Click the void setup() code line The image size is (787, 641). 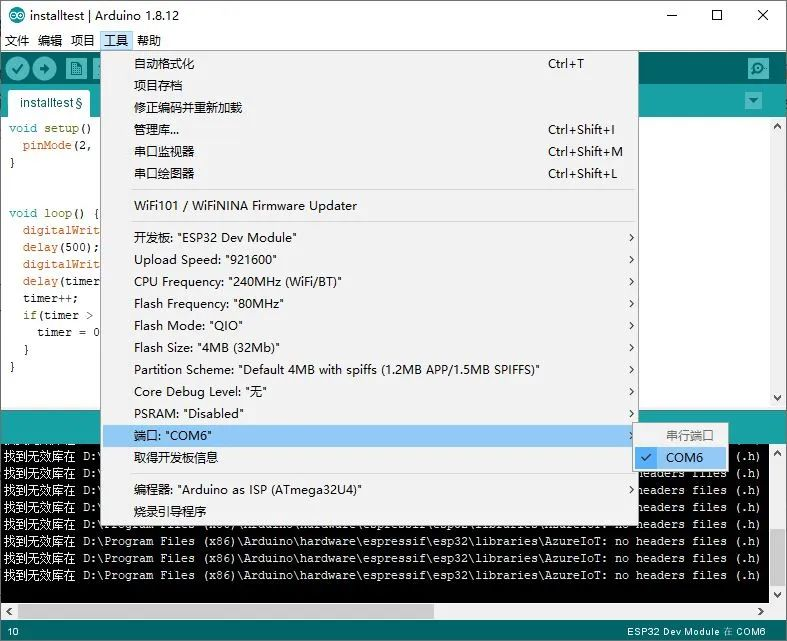(x=50, y=129)
